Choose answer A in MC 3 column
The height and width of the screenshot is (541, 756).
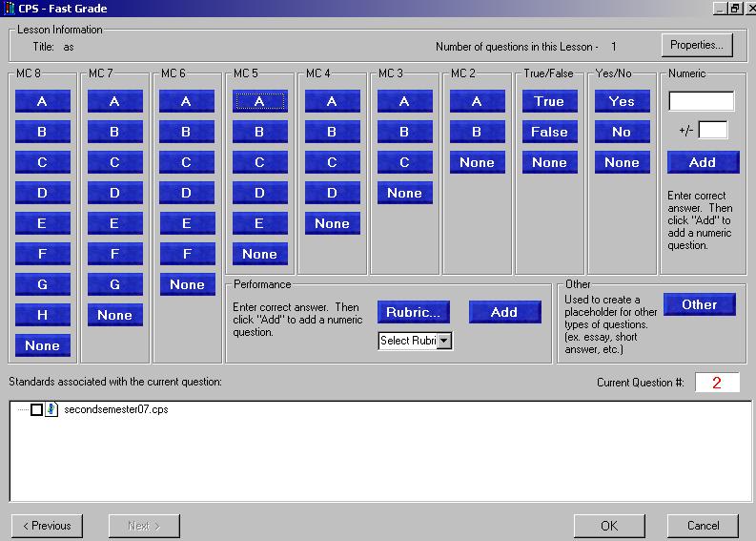(404, 101)
